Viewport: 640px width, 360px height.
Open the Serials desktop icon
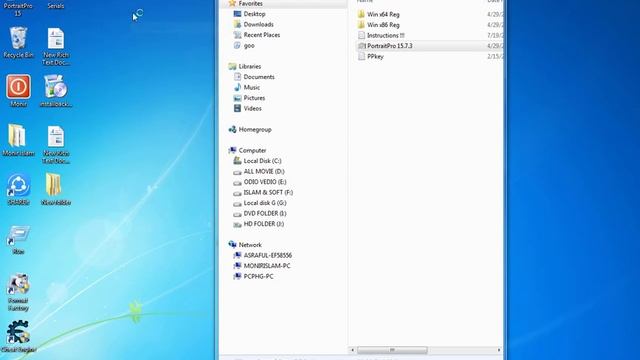(56, 5)
